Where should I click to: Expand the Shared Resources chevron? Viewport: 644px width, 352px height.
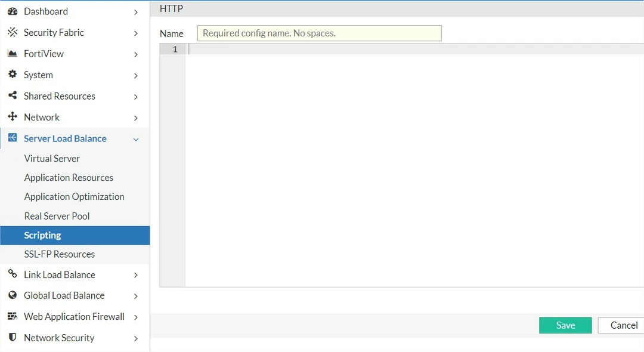136,97
